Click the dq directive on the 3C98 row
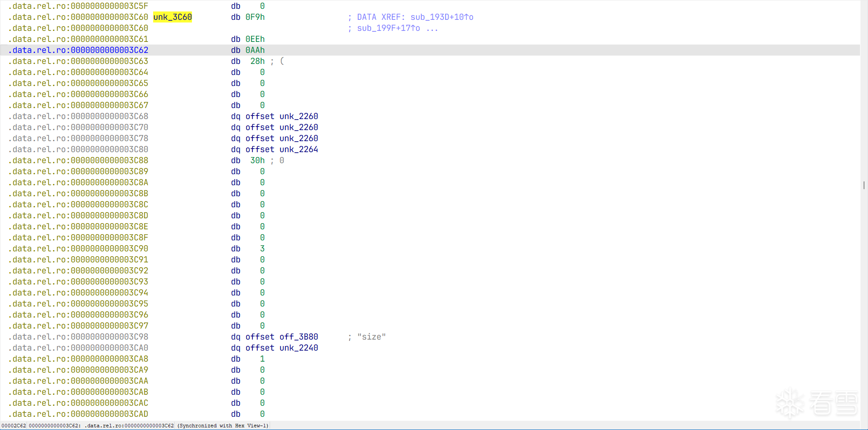This screenshot has width=868, height=430. tap(236, 337)
